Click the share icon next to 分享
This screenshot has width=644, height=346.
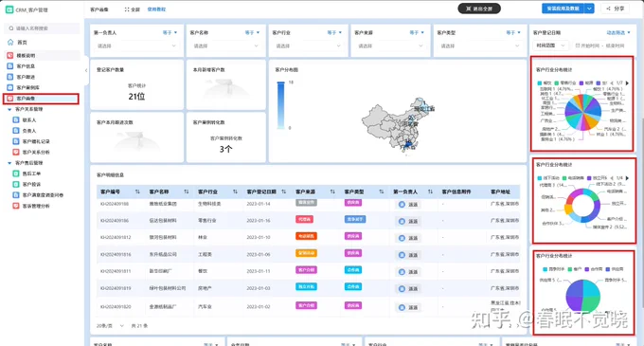tap(609, 9)
